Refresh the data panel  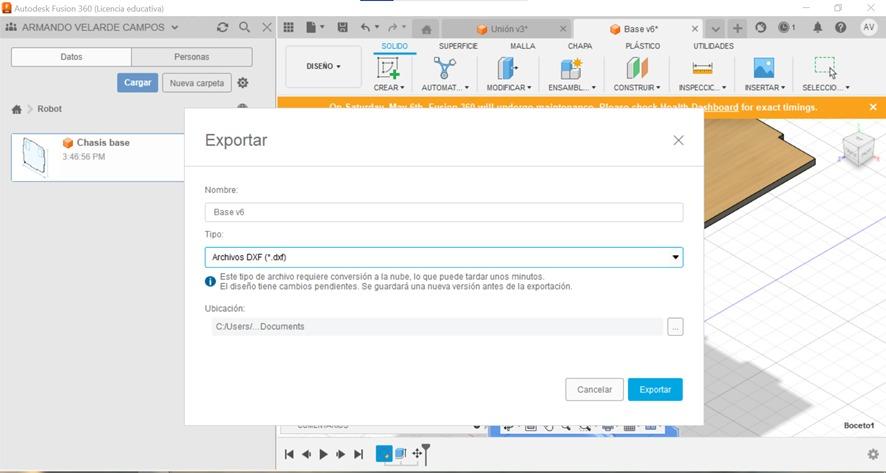pos(223,27)
